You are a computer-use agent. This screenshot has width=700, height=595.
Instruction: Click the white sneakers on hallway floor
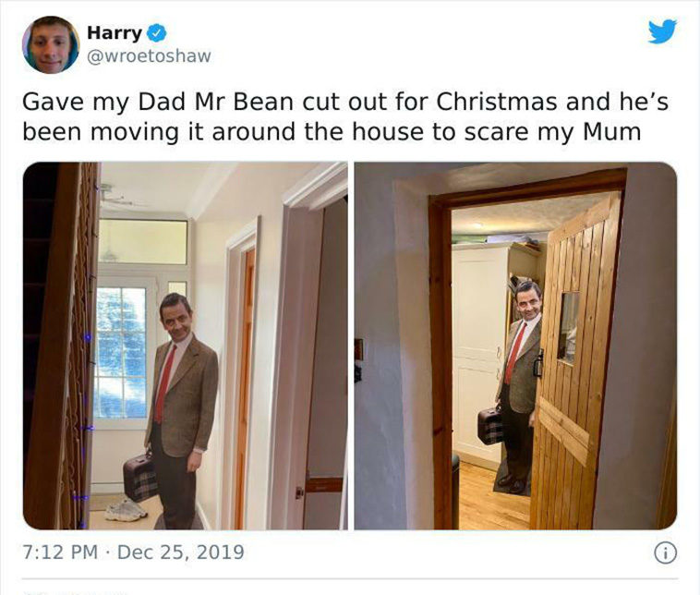126,510
